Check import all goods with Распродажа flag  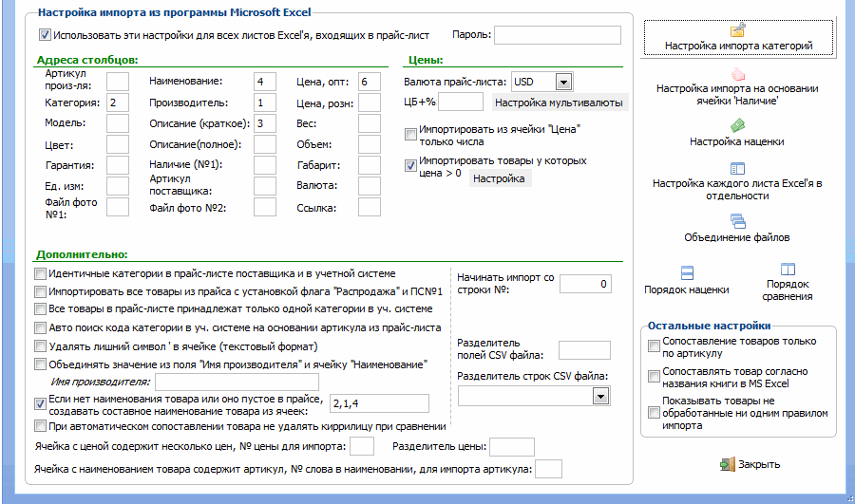pos(40,291)
